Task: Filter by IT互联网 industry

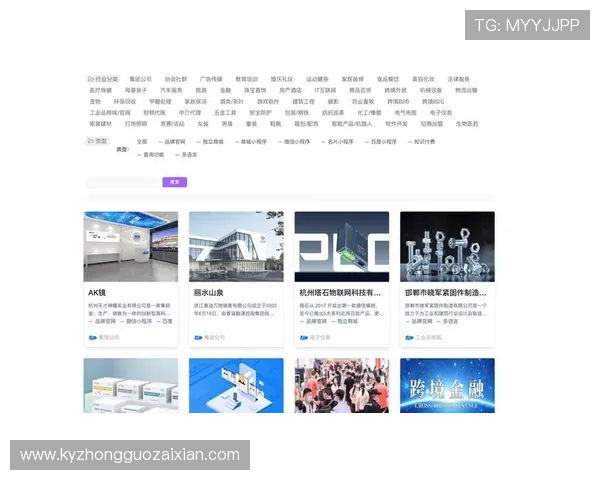Action: point(325,90)
